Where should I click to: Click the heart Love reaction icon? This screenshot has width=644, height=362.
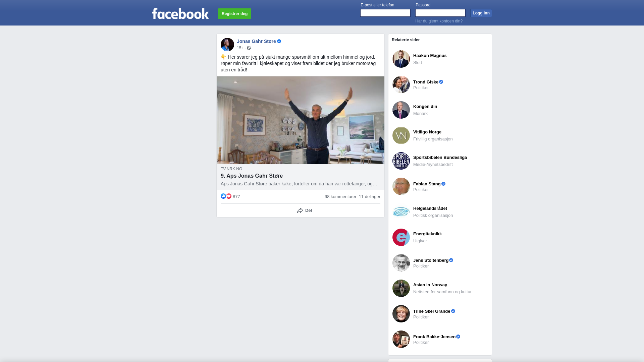pos(229,196)
